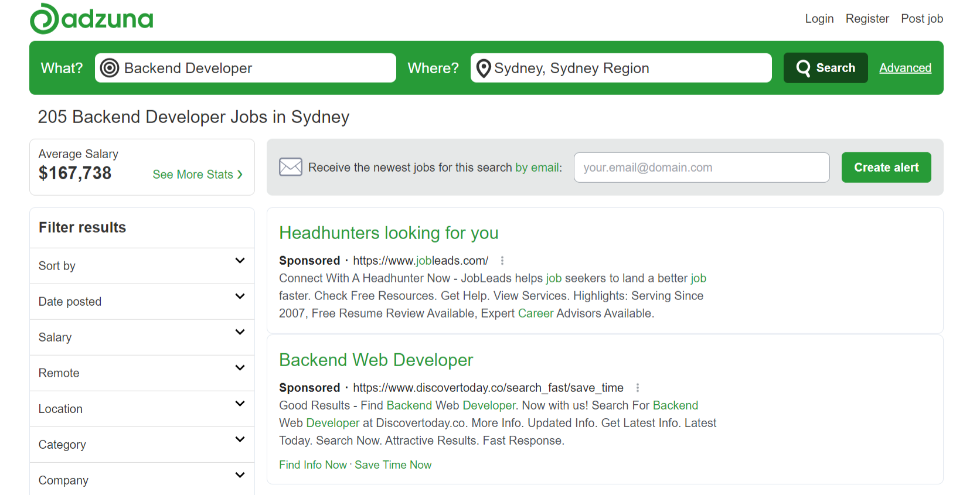Click the Create alert button
The height and width of the screenshot is (495, 980).
click(886, 168)
